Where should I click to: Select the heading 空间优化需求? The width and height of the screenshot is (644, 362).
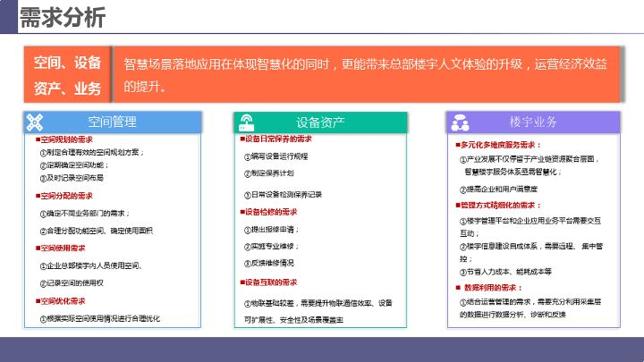(x=61, y=301)
